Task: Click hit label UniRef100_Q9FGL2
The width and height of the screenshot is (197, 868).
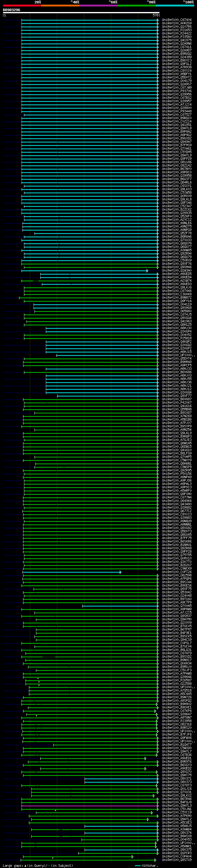Action: pyautogui.click(x=176, y=64)
